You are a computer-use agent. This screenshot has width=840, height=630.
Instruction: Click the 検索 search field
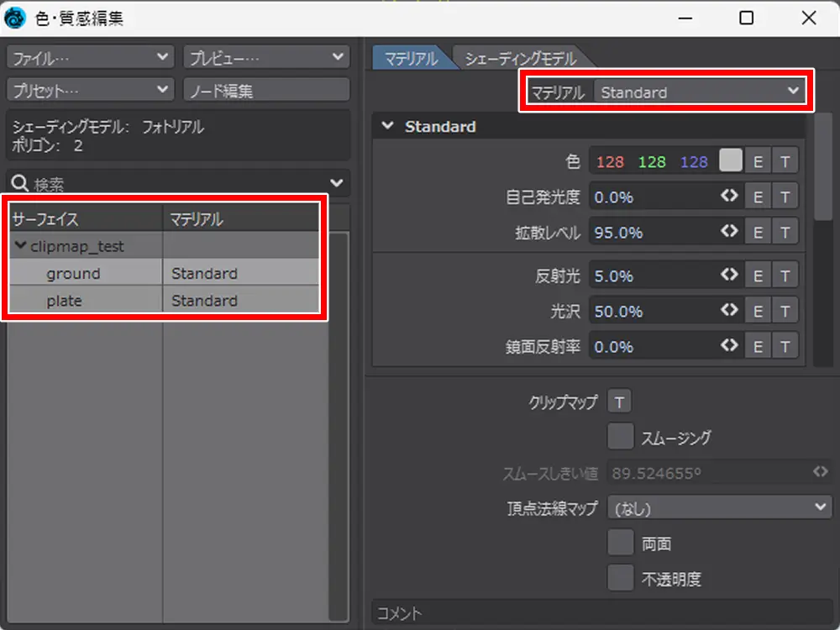click(168, 183)
